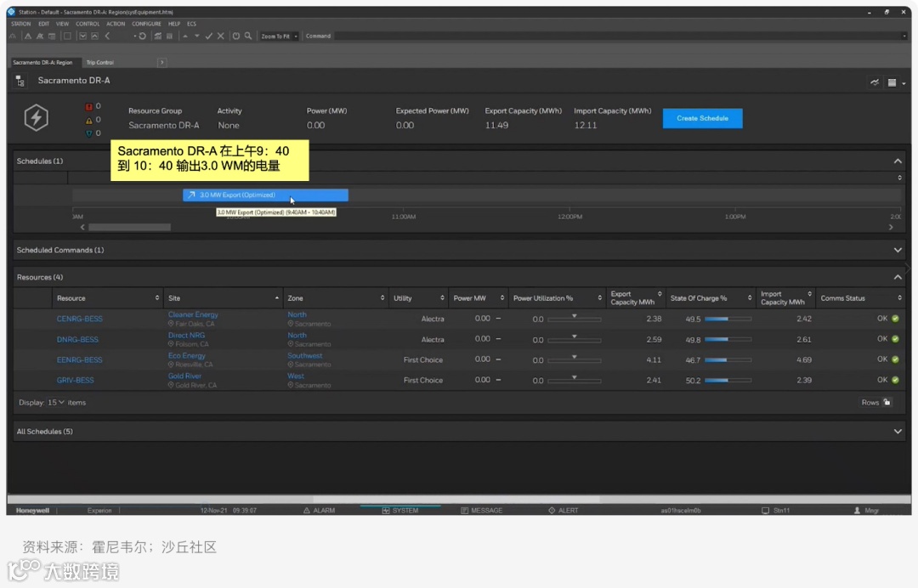Viewport: 918px width, 588px height.
Task: Click the ALARM indicator in status bar
Action: pos(319,511)
